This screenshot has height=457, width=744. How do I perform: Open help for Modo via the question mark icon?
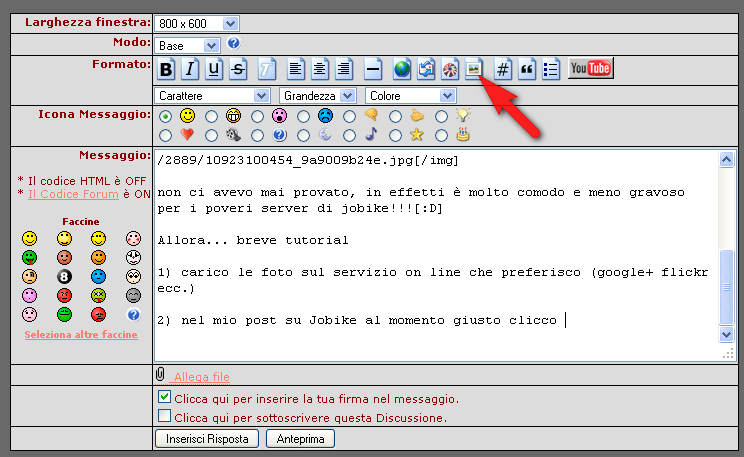tap(233, 43)
